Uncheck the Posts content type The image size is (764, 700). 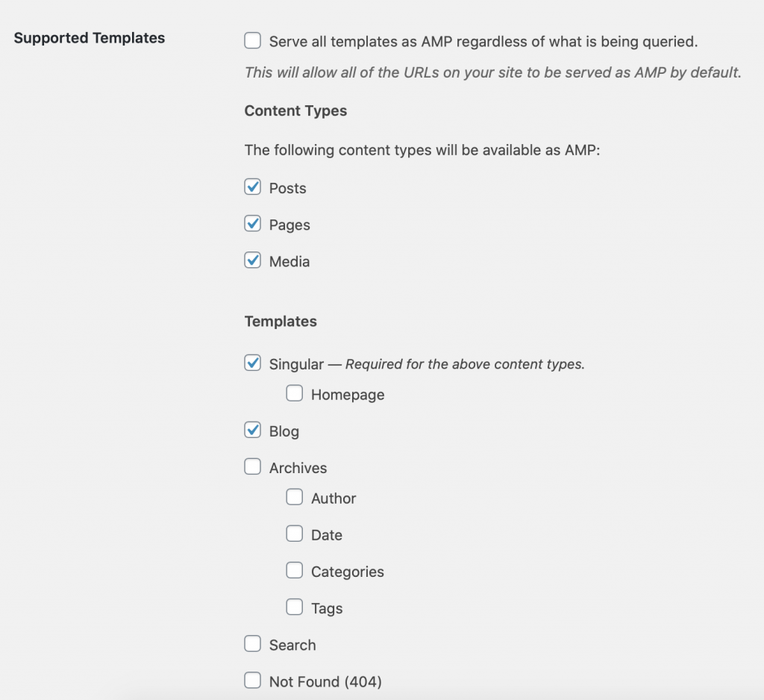click(252, 187)
